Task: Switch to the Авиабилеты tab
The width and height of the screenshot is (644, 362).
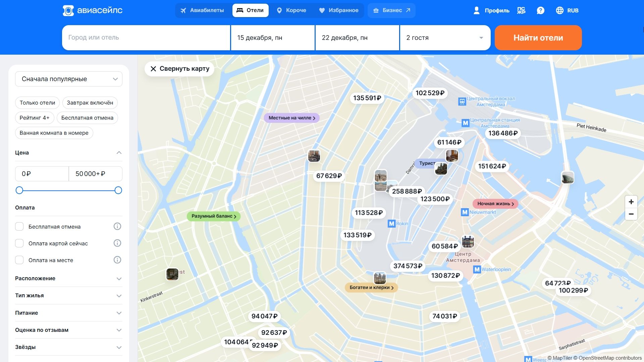Action: click(x=202, y=10)
